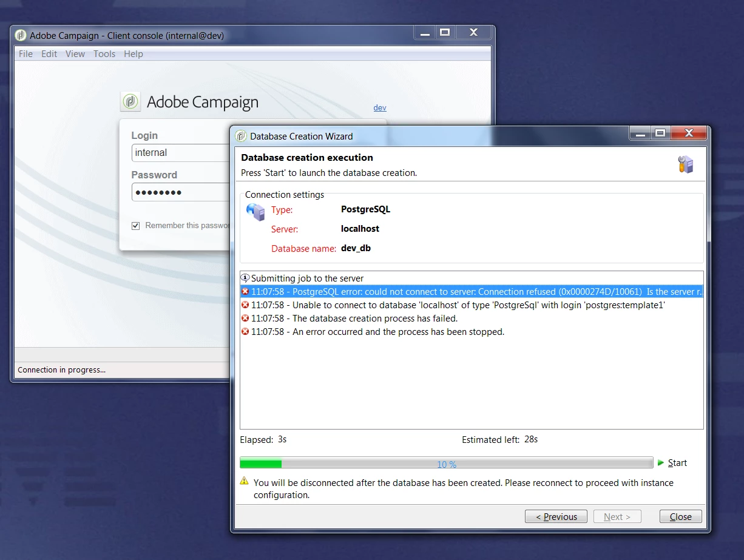The height and width of the screenshot is (560, 744).
Task: Click error icon on 'creation process has failed' row
Action: [245, 319]
